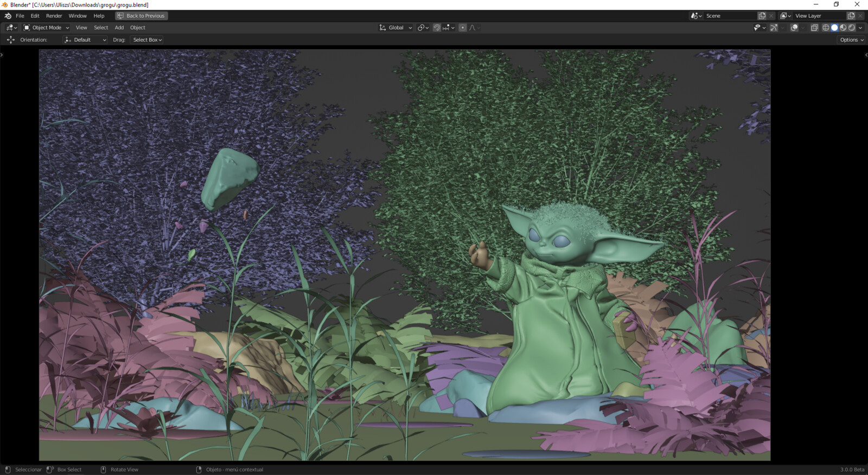
Task: Switch to solid shading
Action: pos(834,28)
